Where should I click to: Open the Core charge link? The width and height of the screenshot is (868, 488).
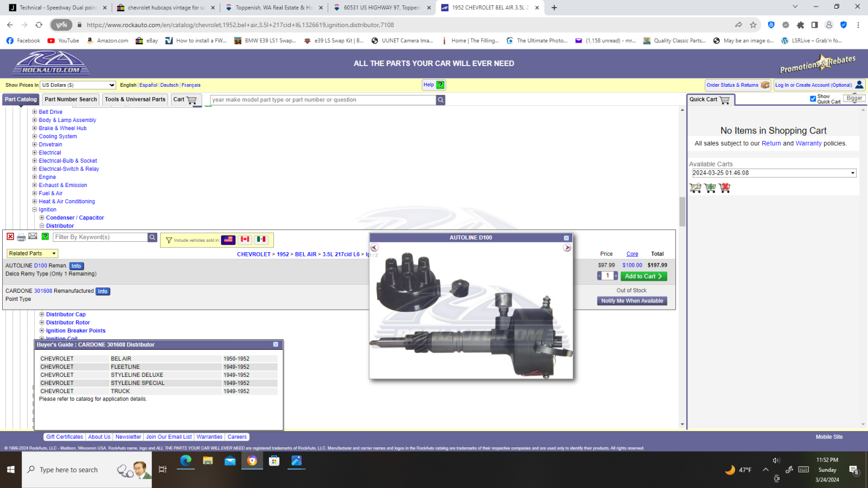click(x=632, y=254)
